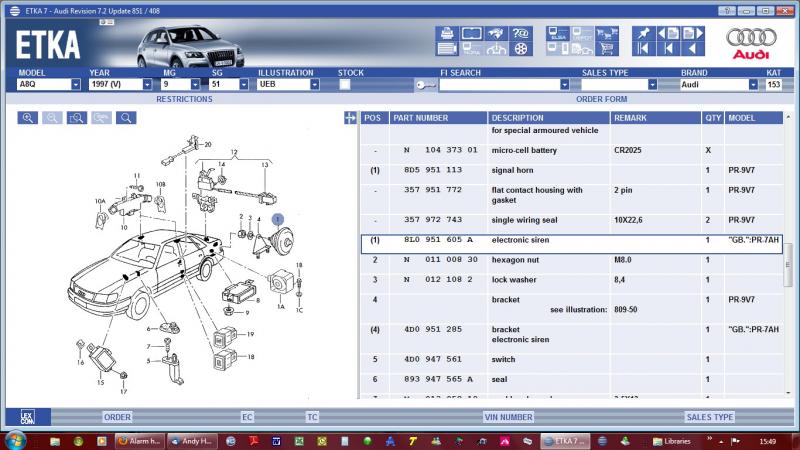
Task: Click the pushpin icon
Action: coord(643,34)
